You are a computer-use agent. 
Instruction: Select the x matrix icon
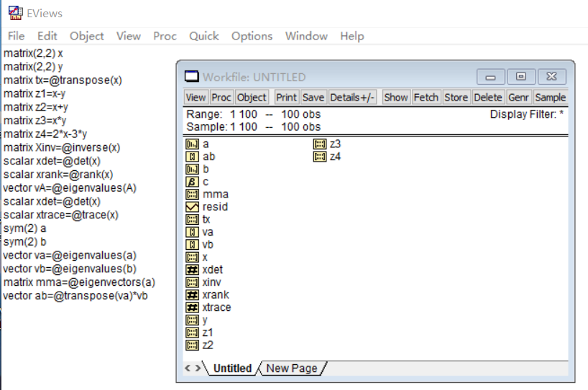click(x=192, y=257)
